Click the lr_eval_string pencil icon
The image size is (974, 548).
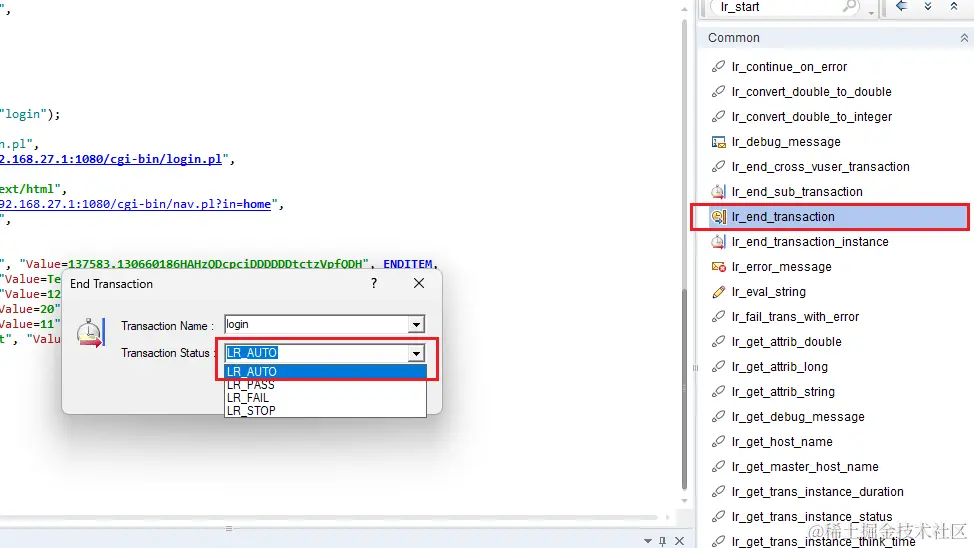click(718, 291)
